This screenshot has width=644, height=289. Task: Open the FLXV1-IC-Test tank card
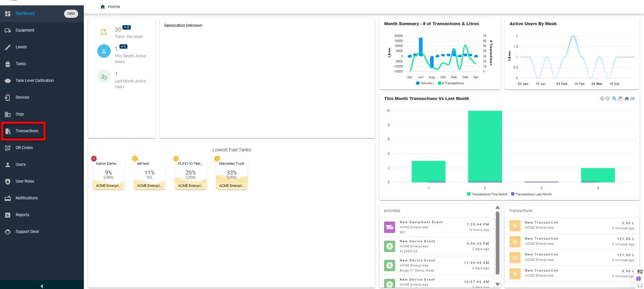pyautogui.click(x=191, y=175)
